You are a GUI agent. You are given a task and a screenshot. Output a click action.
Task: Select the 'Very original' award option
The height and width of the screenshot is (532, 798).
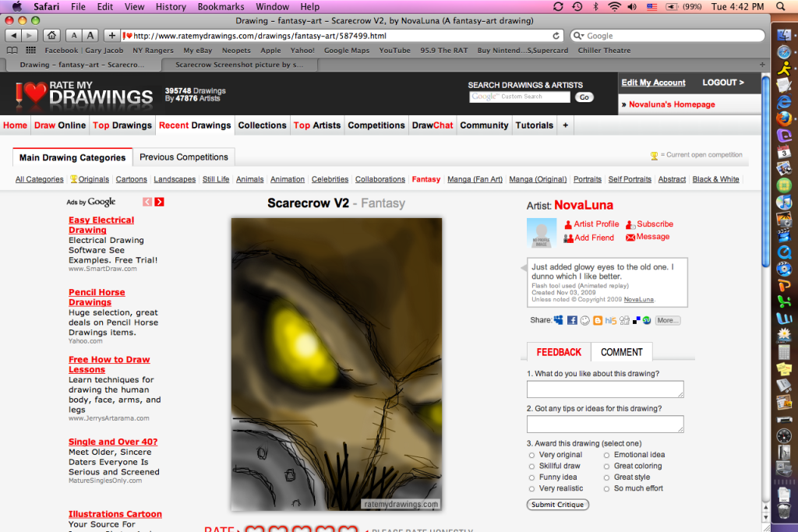(x=531, y=455)
